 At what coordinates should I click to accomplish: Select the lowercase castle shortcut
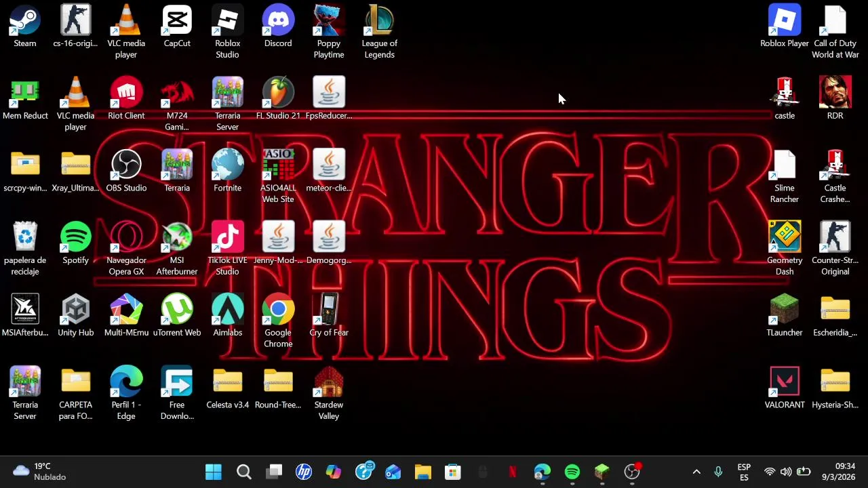click(x=785, y=99)
